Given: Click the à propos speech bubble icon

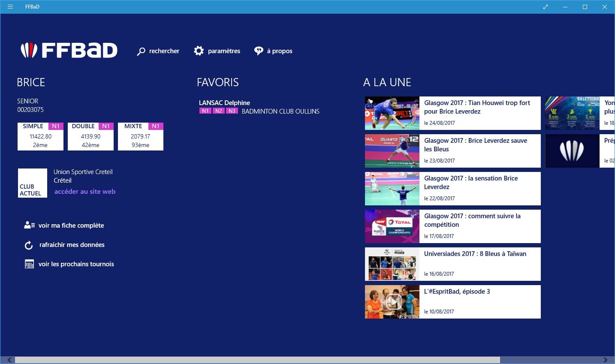Looking at the screenshot, I should [259, 51].
